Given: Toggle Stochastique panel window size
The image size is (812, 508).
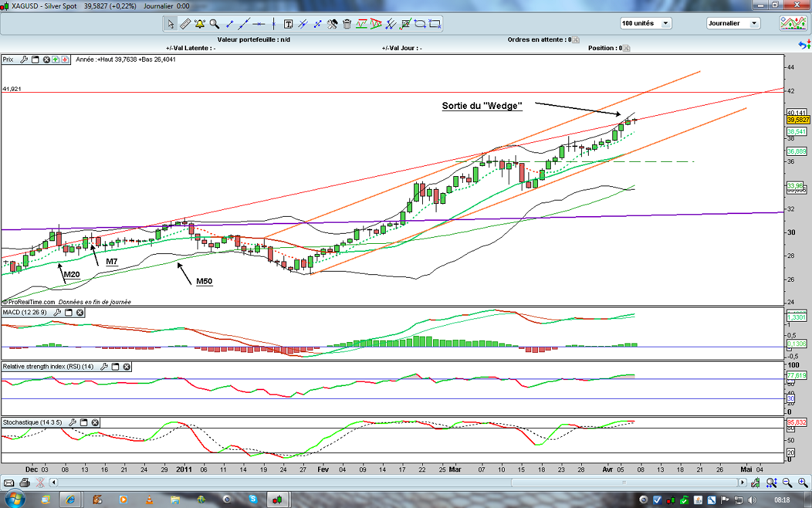Looking at the screenshot, I should [x=83, y=422].
